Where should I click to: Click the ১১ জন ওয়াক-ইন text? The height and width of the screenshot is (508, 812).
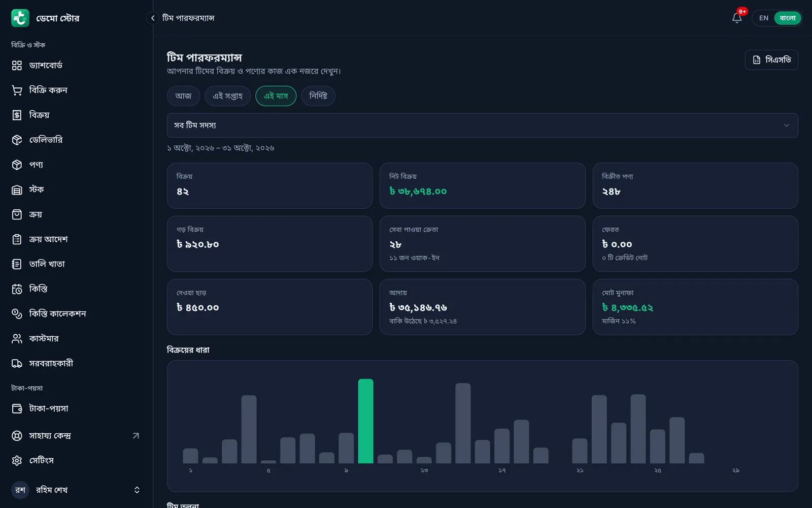coord(414,258)
